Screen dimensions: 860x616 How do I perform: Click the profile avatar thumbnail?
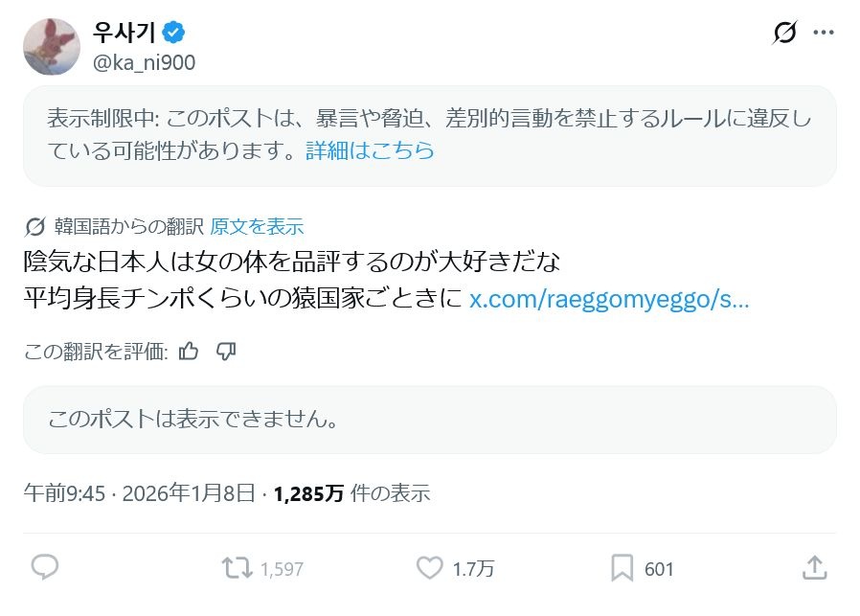(51, 46)
